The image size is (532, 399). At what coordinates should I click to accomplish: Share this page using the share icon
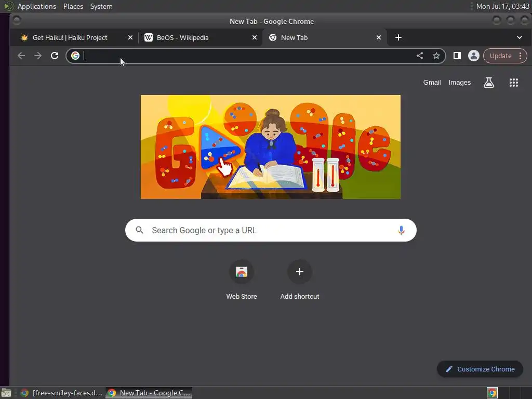(x=420, y=56)
